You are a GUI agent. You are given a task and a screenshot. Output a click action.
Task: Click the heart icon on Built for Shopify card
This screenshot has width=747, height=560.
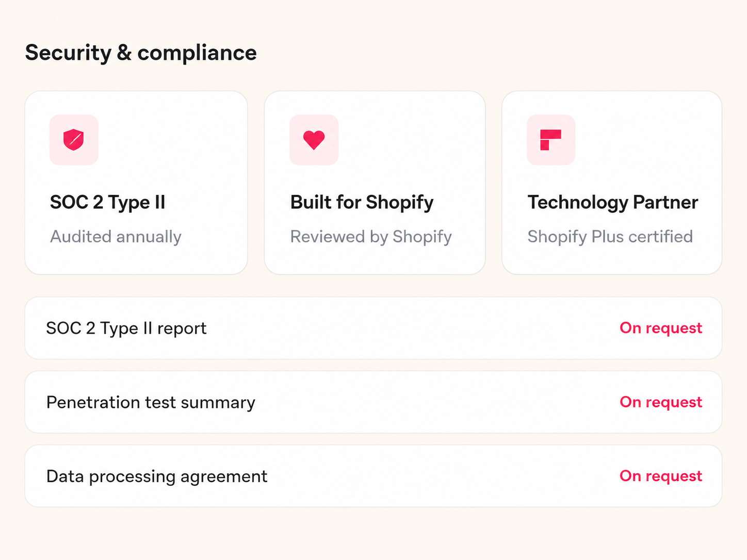point(314,140)
